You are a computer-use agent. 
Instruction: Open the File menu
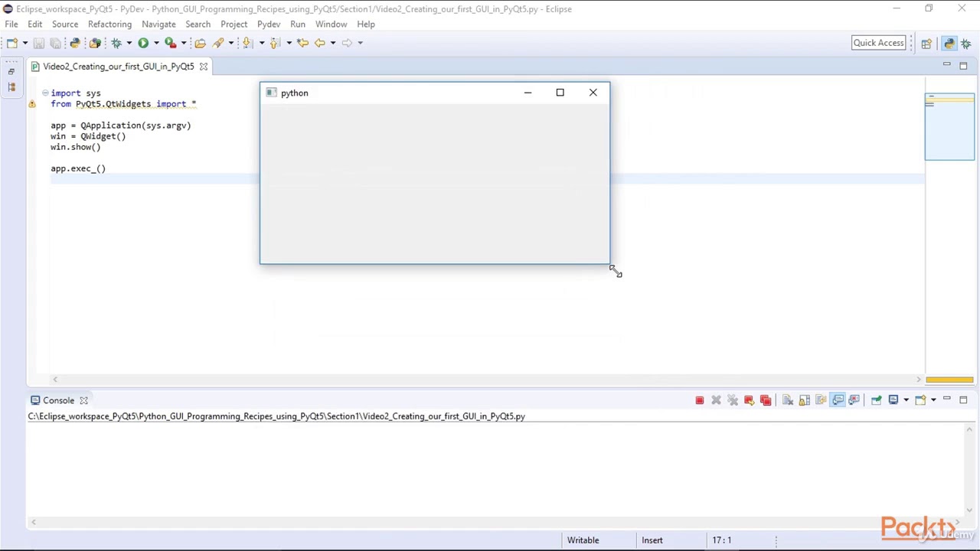click(11, 24)
